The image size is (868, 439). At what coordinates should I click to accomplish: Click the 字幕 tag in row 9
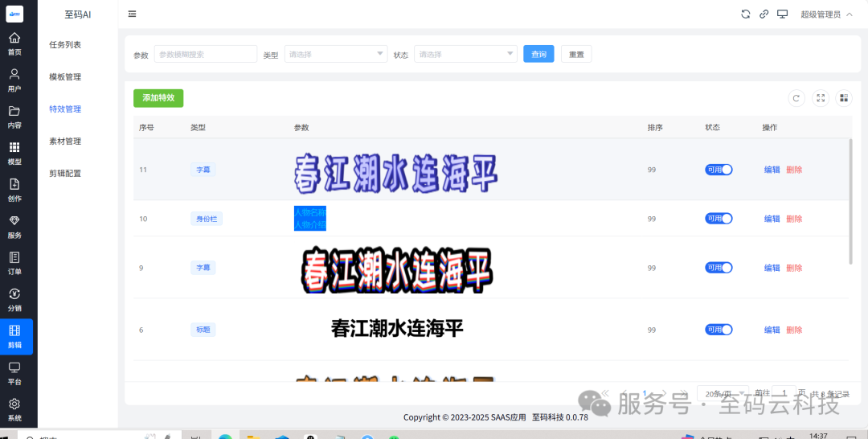click(203, 268)
